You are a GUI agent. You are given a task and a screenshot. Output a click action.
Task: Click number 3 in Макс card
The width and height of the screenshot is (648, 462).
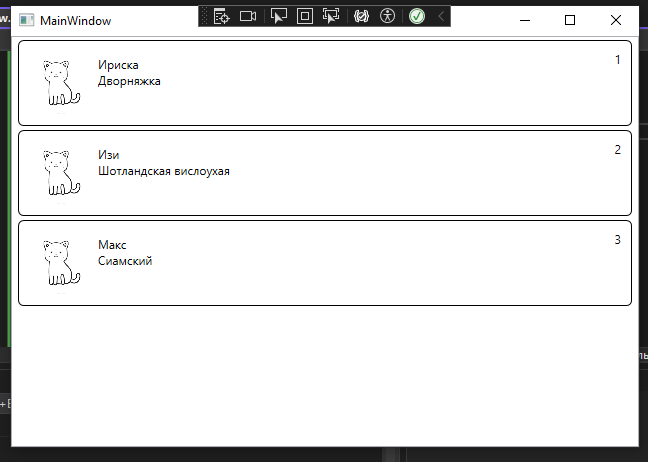click(x=617, y=240)
